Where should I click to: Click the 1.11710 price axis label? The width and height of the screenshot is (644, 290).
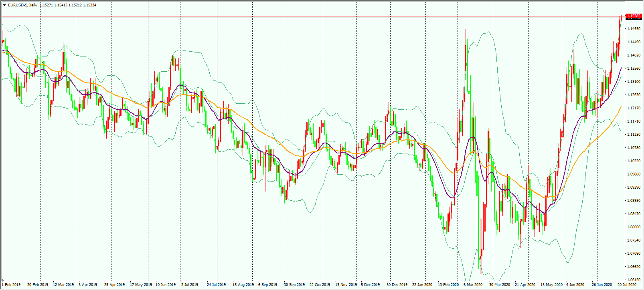[x=634, y=121]
